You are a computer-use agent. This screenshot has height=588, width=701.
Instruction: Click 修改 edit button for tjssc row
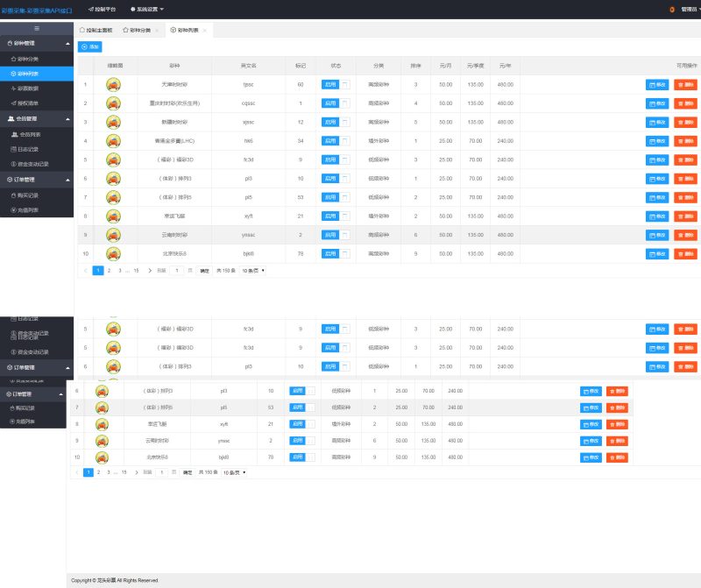(x=657, y=84)
